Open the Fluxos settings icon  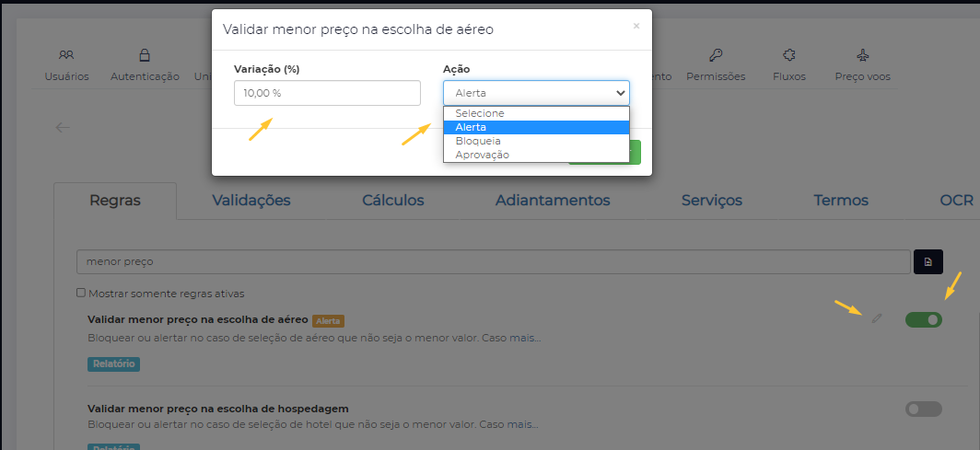point(789,55)
